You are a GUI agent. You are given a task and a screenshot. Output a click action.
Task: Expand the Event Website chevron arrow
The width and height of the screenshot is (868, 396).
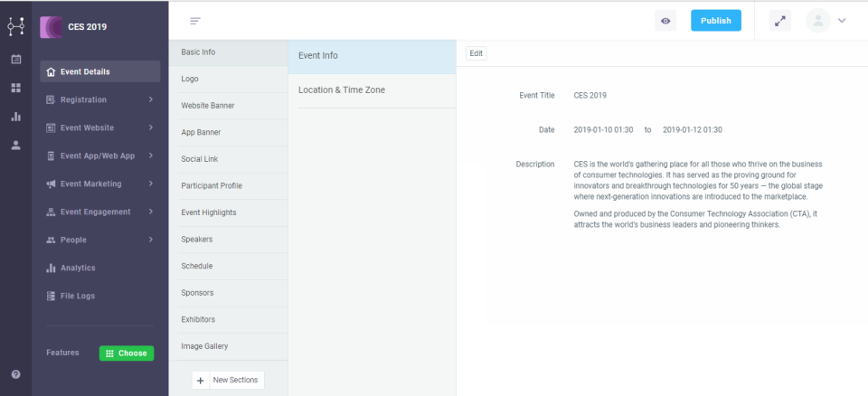(151, 128)
